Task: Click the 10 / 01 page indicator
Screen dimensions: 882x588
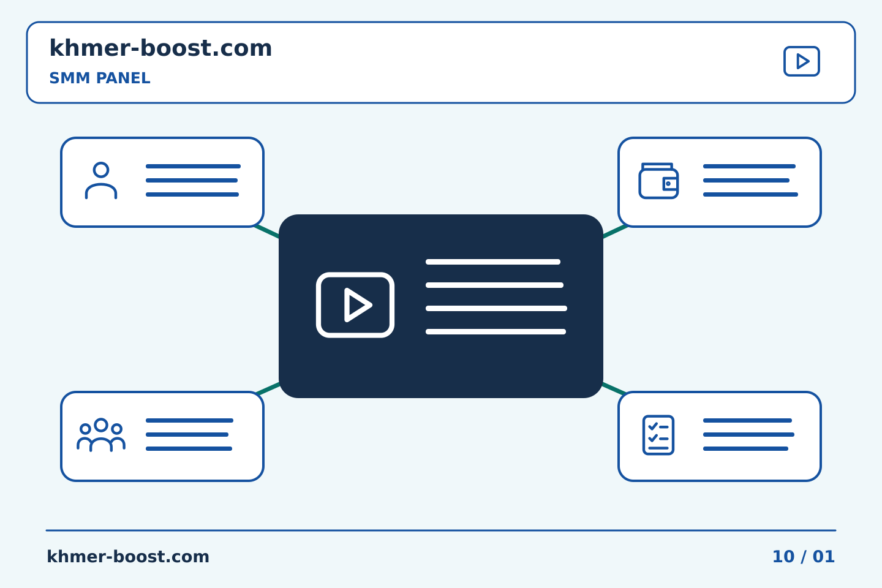Action: [804, 557]
